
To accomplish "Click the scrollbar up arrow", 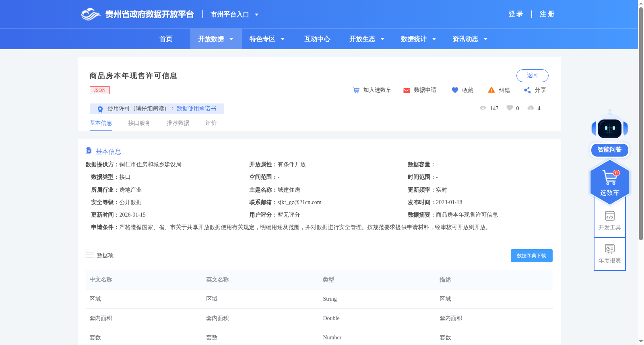I will tap(641, 3).
